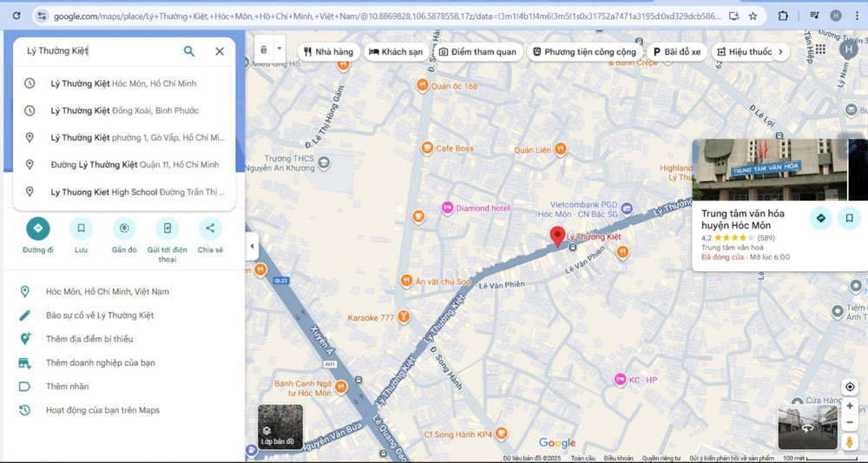Click the Ăn vặt chú Soo marker
The image size is (868, 463).
pos(406,281)
